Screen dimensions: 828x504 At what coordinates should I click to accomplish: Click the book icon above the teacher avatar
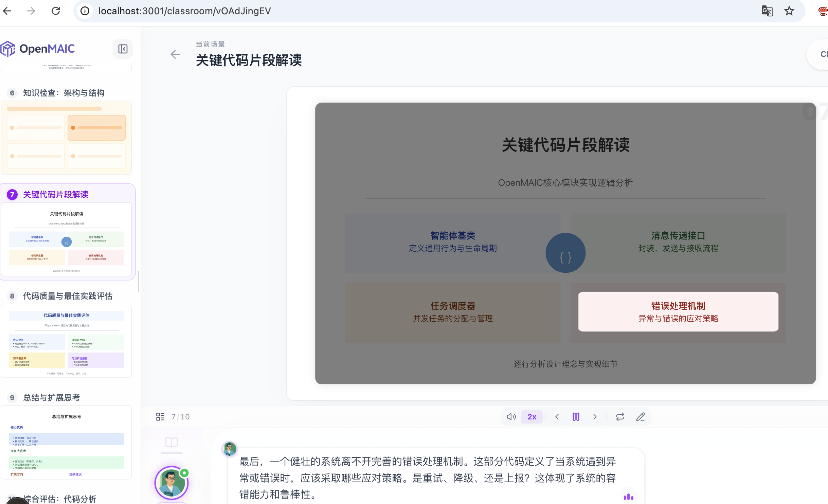point(171,443)
